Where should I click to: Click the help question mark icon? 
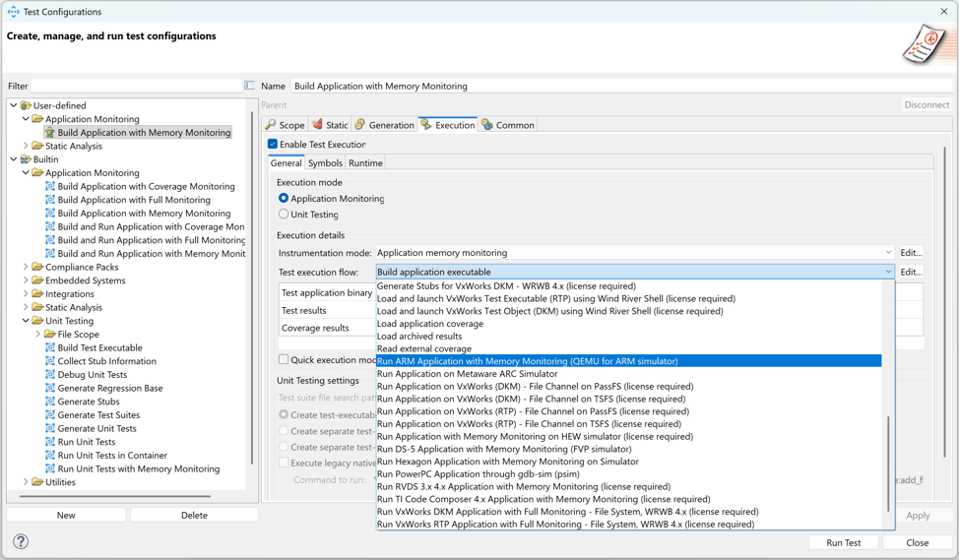point(21,541)
